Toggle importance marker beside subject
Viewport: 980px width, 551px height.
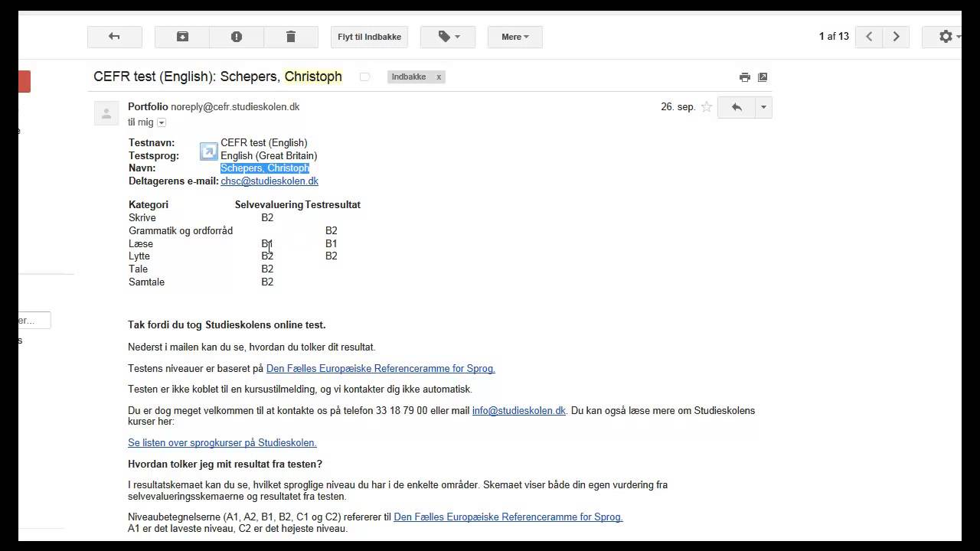click(x=364, y=77)
